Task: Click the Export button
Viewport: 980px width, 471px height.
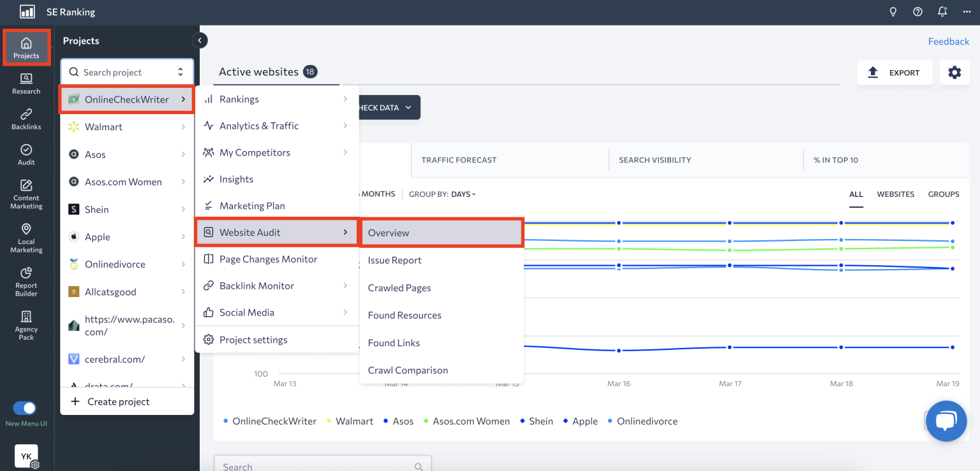Action: pos(895,73)
